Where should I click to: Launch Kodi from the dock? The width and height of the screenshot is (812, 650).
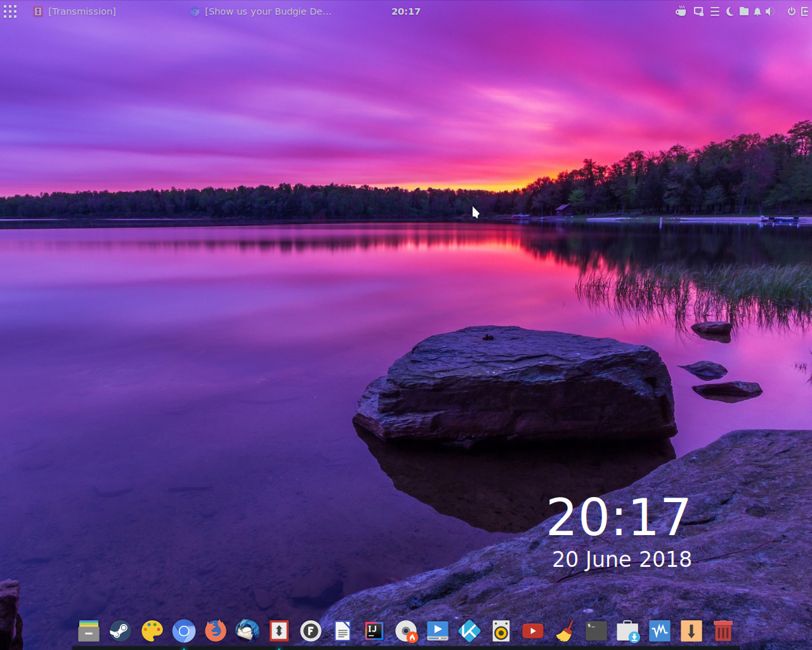[469, 631]
